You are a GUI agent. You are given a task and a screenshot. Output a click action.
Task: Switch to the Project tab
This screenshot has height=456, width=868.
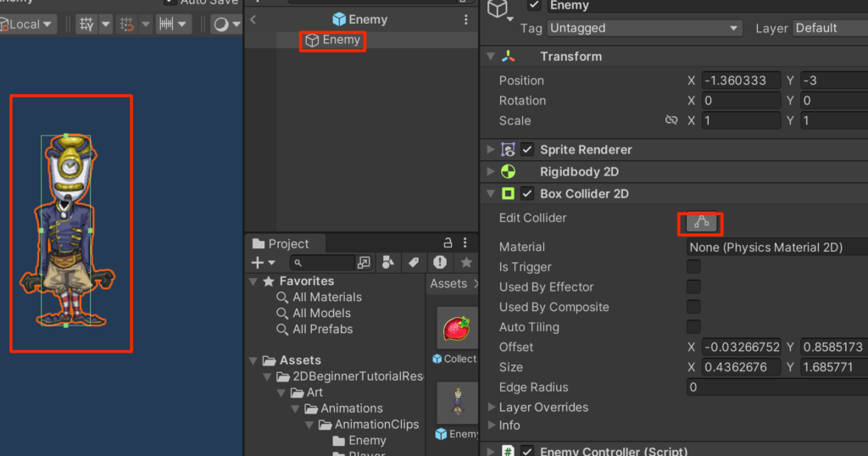281,243
